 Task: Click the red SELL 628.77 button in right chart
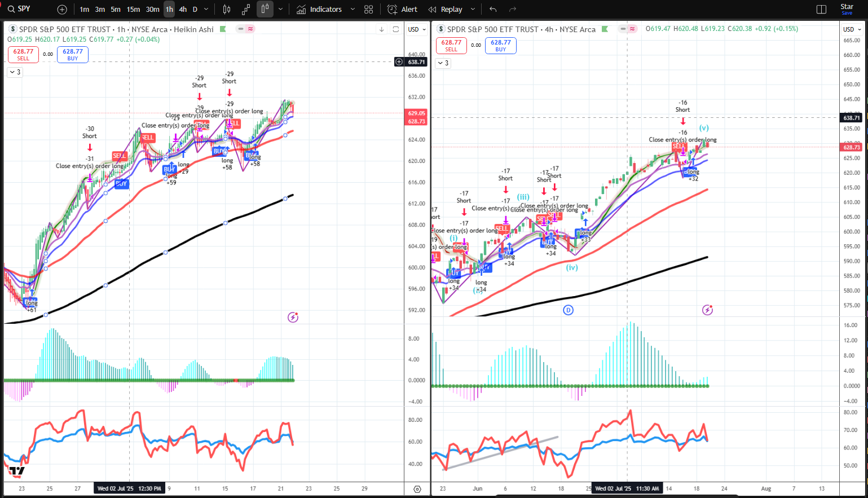451,46
